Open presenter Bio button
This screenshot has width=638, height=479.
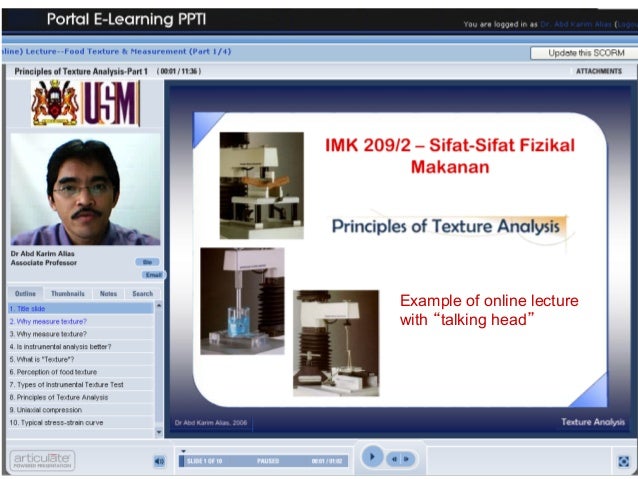point(147,262)
